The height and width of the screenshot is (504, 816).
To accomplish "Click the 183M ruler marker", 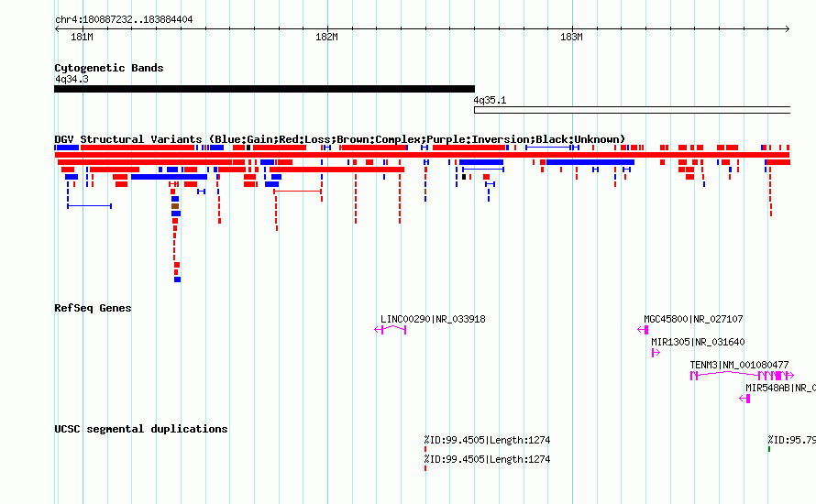I will [x=571, y=37].
